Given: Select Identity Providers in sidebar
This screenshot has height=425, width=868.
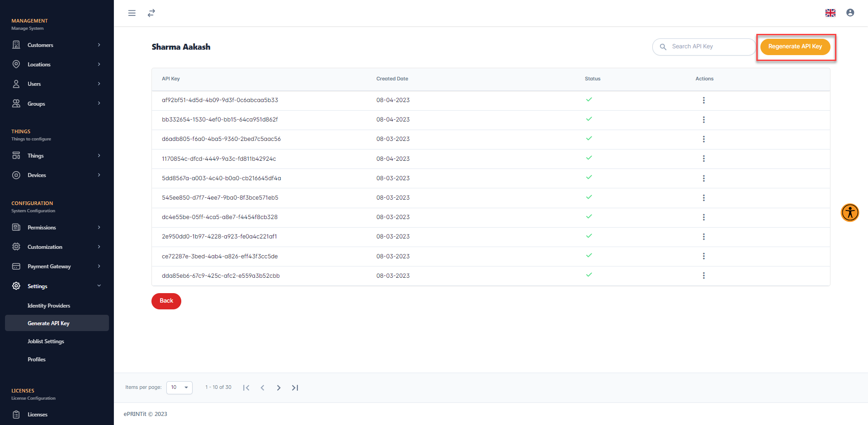Looking at the screenshot, I should 49,306.
